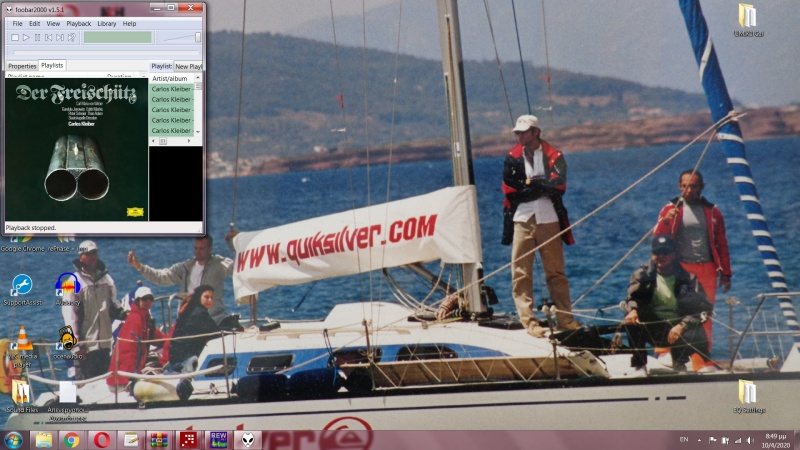Start playback with the Play button
Screen dimensions: 800x450
(x=26, y=37)
